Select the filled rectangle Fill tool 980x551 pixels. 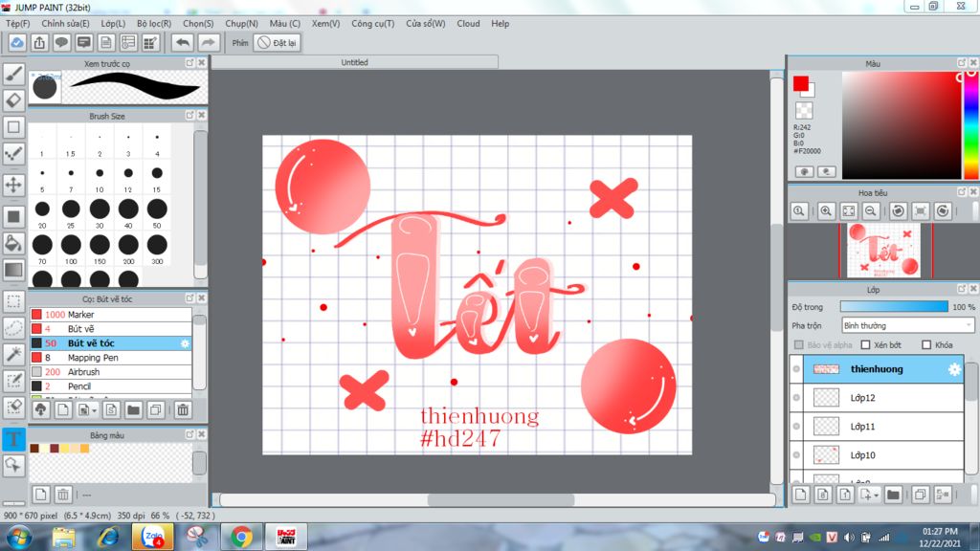point(13,217)
